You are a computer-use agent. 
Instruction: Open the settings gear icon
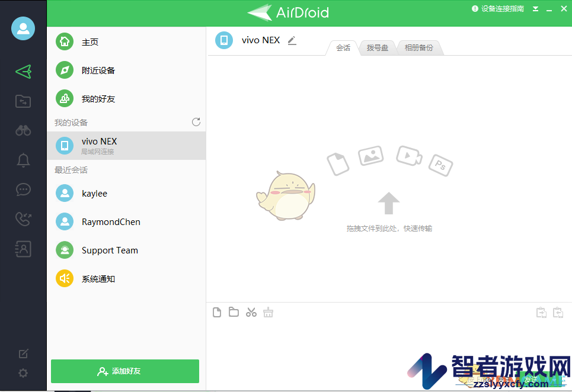point(23,372)
